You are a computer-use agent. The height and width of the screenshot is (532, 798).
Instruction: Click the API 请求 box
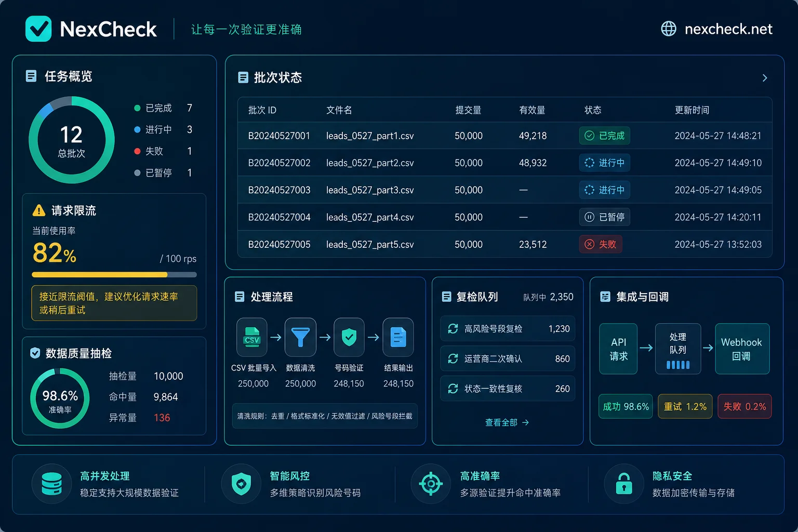pos(618,349)
